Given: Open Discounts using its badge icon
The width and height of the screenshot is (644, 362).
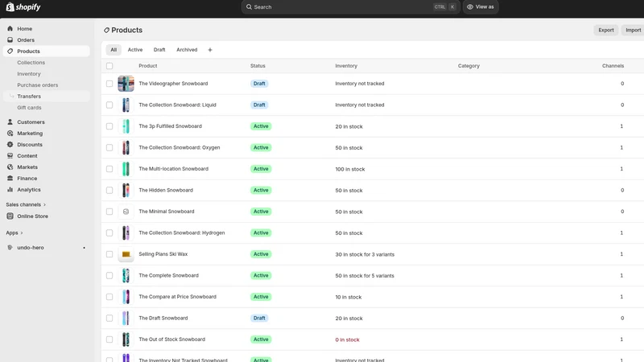Looking at the screenshot, I should coord(10,145).
